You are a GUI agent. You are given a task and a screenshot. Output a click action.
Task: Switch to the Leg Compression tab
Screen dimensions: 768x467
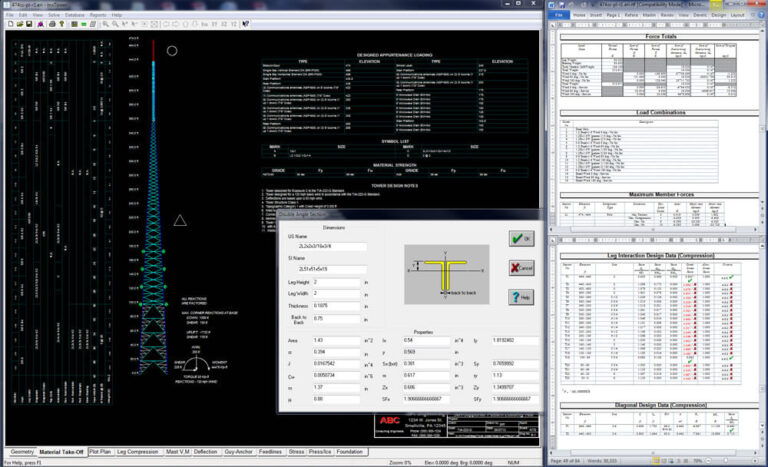[x=139, y=451]
